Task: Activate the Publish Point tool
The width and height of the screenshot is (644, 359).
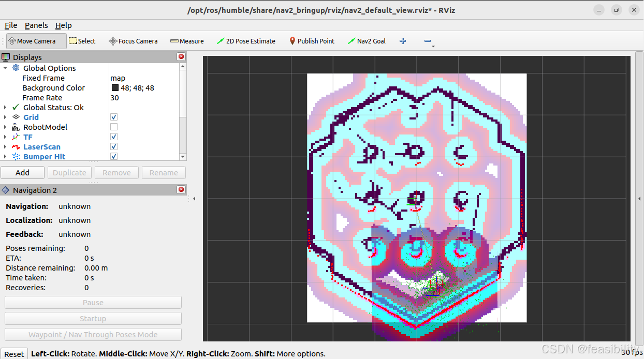Action: point(312,41)
